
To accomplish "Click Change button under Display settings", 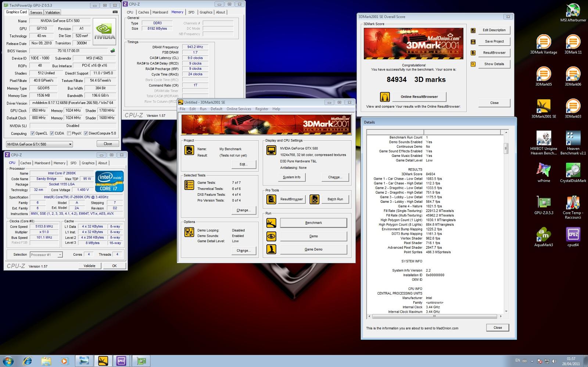I will click(x=335, y=177).
